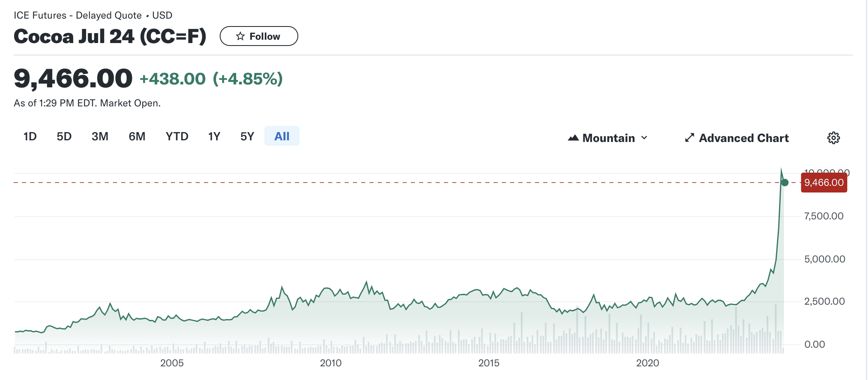Image resolution: width=868 pixels, height=380 pixels.
Task: Click the Cocoa Jul 24 (CC=F) title
Action: (x=110, y=36)
